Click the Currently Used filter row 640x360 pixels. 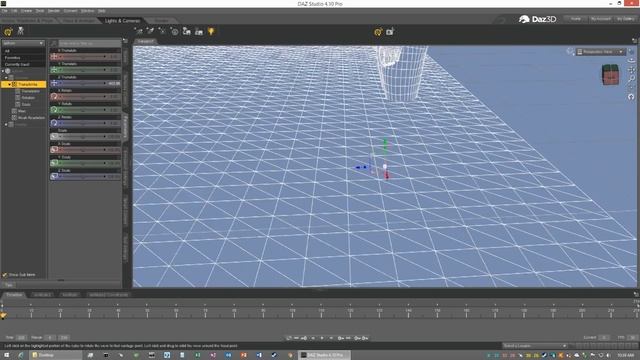click(23, 64)
